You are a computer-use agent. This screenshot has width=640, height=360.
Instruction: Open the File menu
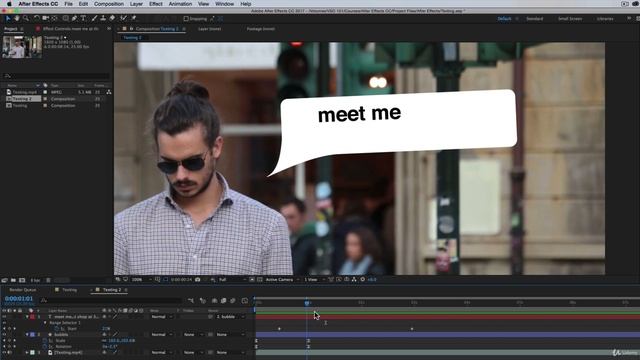coord(68,4)
